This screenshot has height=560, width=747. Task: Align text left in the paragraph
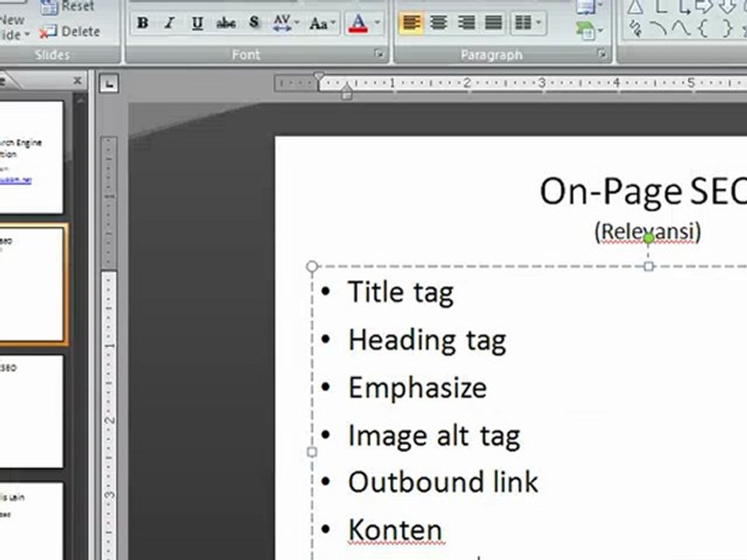[411, 23]
